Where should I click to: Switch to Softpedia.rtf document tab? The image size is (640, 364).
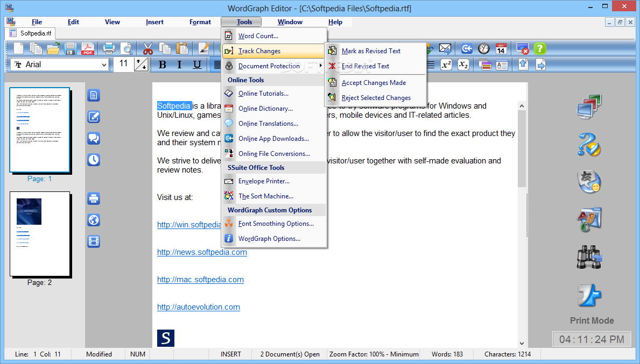pyautogui.click(x=31, y=33)
